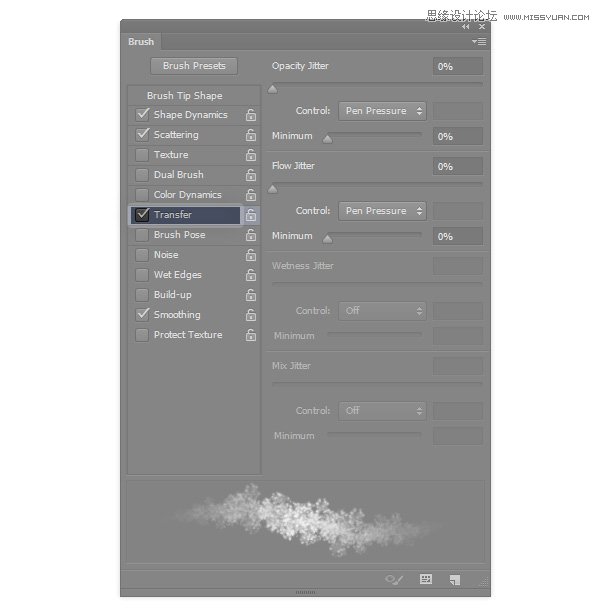Select the Color Dynamics row label
Screen dimensions: 600x613
point(188,195)
